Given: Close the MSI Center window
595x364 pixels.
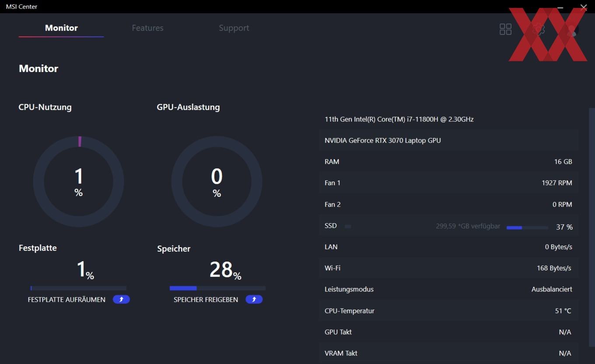Looking at the screenshot, I should (584, 7).
